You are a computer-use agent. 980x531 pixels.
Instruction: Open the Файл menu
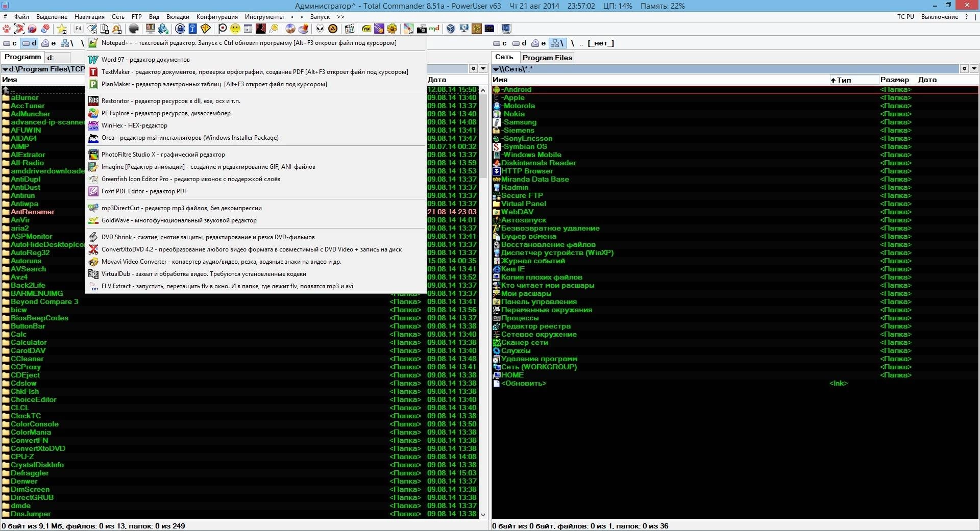click(x=21, y=17)
